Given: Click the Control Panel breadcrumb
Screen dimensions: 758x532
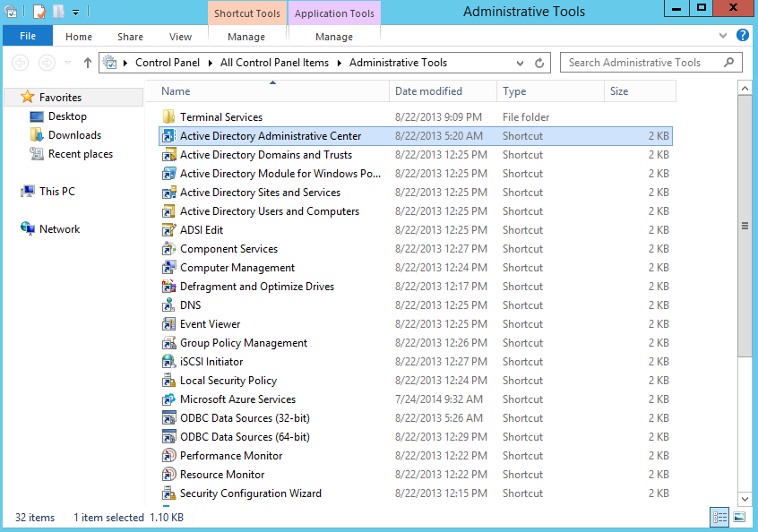Looking at the screenshot, I should (x=168, y=63).
